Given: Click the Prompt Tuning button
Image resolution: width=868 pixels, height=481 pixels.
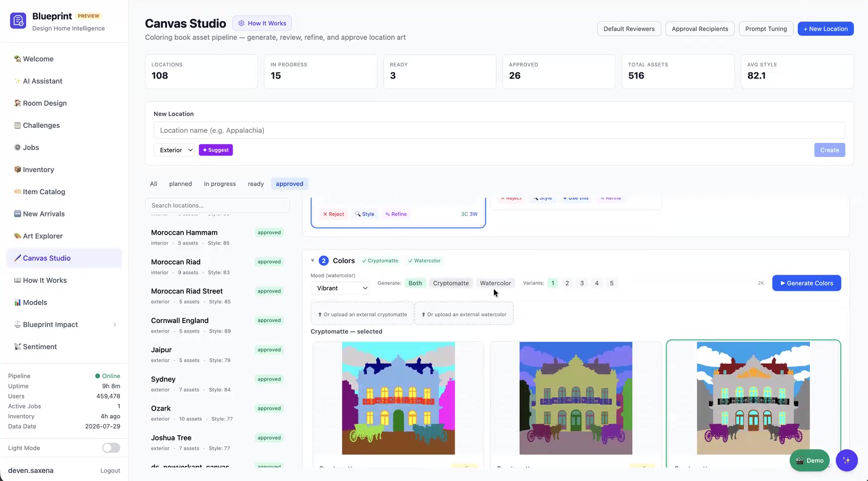Looking at the screenshot, I should [766, 29].
